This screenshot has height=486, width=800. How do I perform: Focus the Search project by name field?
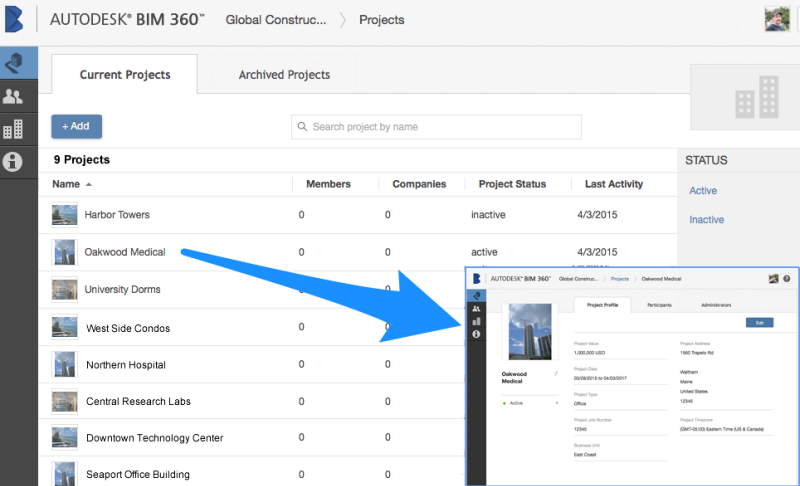436,126
